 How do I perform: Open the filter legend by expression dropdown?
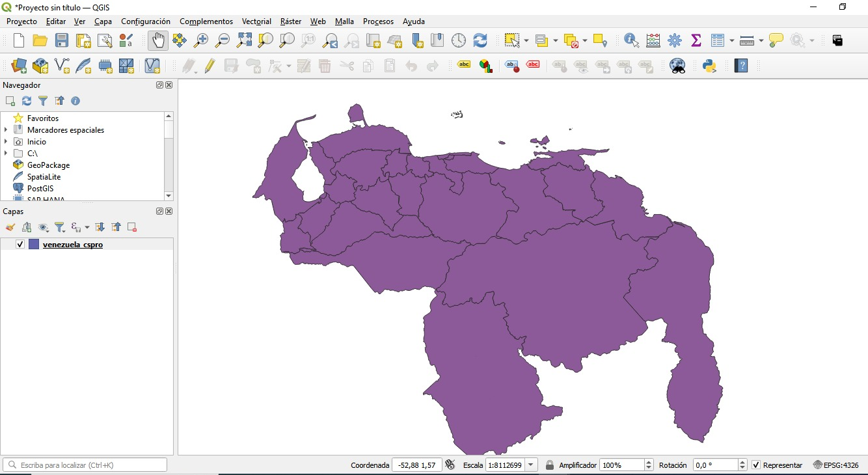(x=87, y=227)
